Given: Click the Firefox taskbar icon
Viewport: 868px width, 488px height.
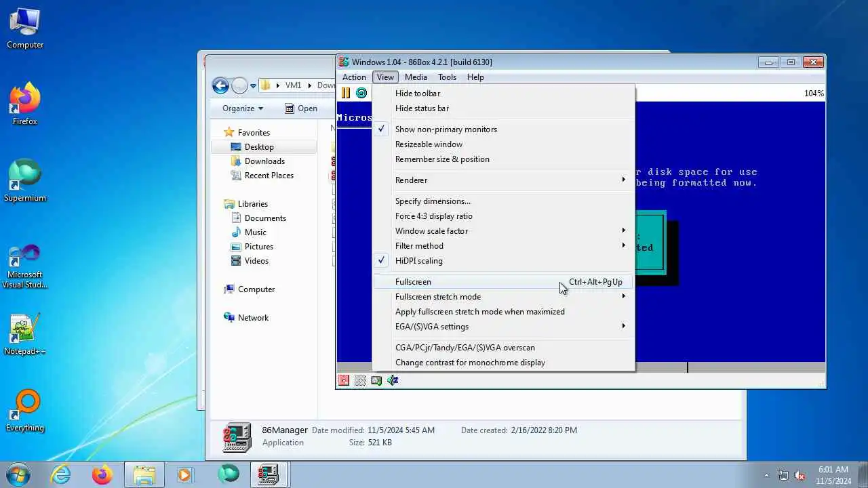Looking at the screenshot, I should (102, 474).
